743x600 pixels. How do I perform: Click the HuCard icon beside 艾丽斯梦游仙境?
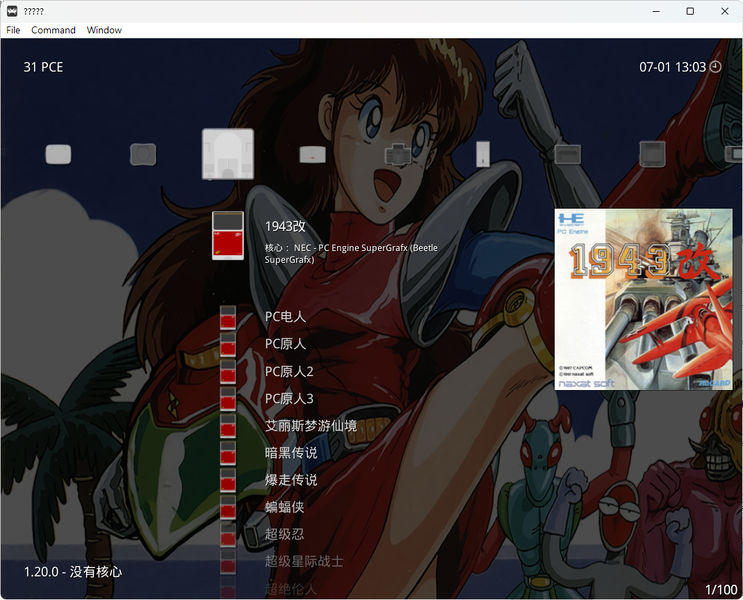click(x=228, y=426)
